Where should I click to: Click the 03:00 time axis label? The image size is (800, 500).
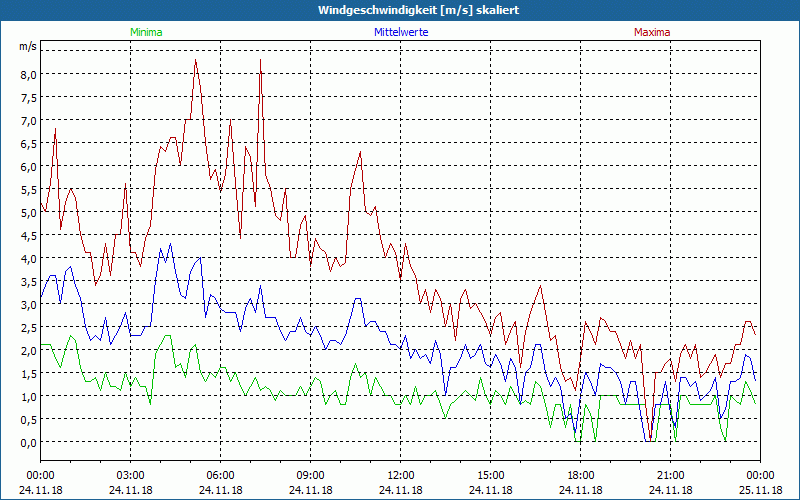[x=131, y=476]
